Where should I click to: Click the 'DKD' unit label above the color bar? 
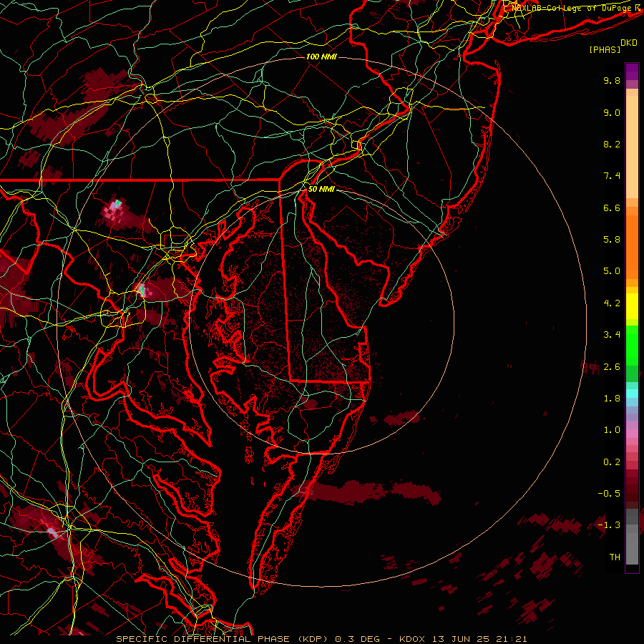coord(629,43)
